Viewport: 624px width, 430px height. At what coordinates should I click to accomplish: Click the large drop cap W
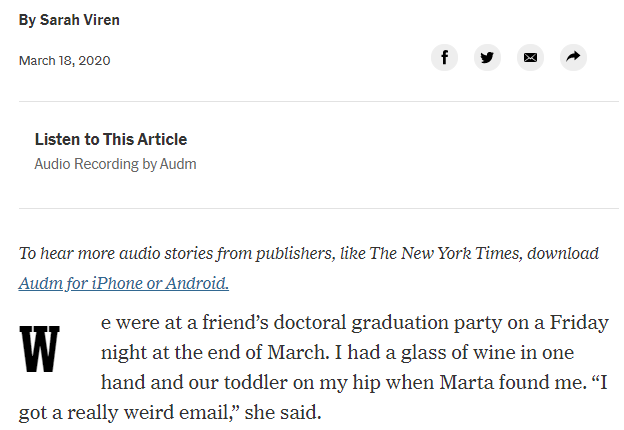click(39, 349)
